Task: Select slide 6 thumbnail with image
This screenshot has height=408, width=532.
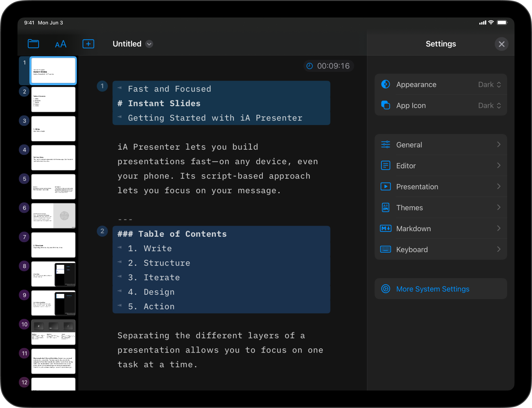Action: [x=53, y=216]
